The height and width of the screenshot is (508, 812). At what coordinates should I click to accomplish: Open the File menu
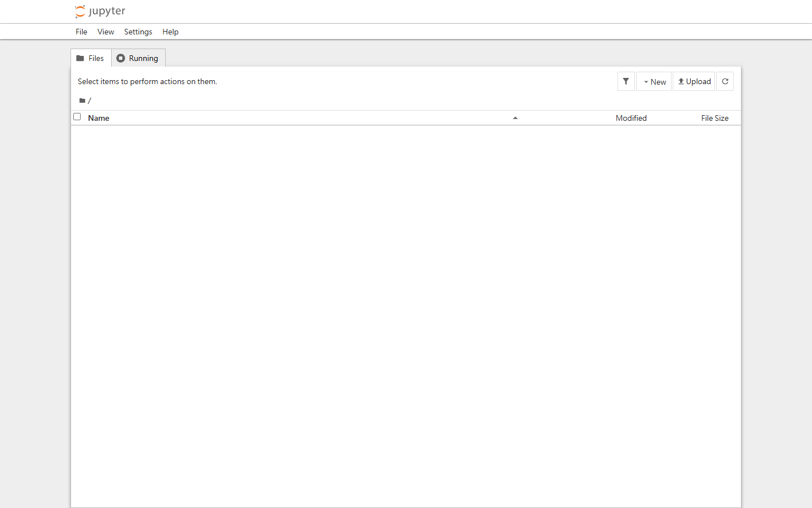81,32
